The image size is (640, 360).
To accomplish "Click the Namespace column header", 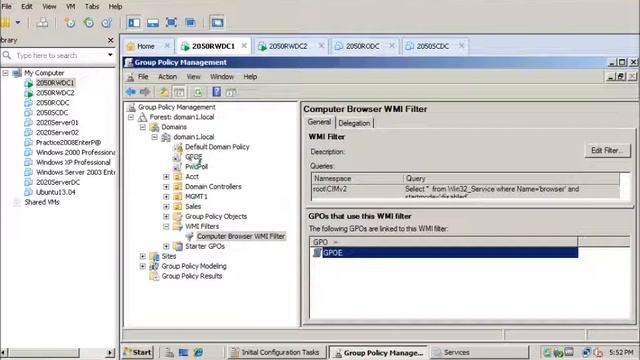I will (358, 178).
